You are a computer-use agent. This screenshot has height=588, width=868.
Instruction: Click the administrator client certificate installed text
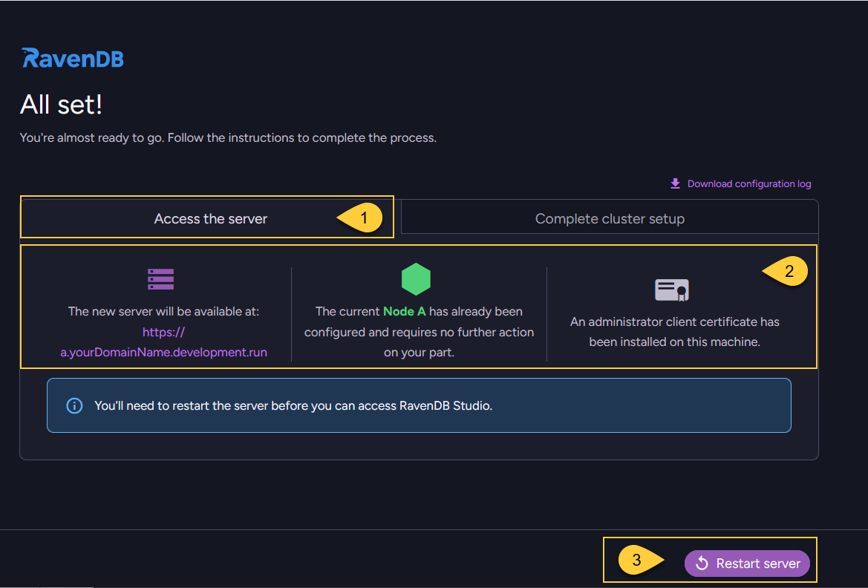[x=674, y=332]
